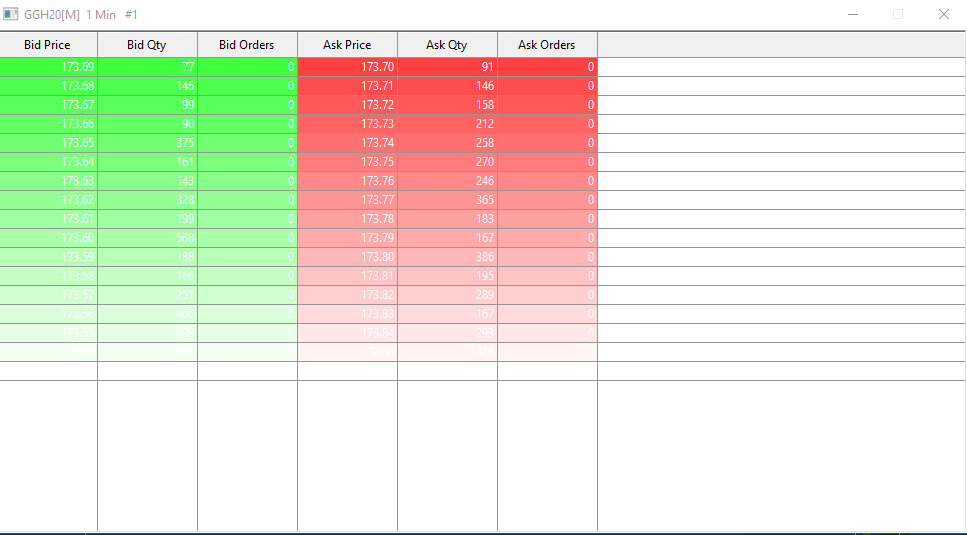This screenshot has width=967, height=535.
Task: Click ask quantity 386 at 173.80
Action: (447, 257)
